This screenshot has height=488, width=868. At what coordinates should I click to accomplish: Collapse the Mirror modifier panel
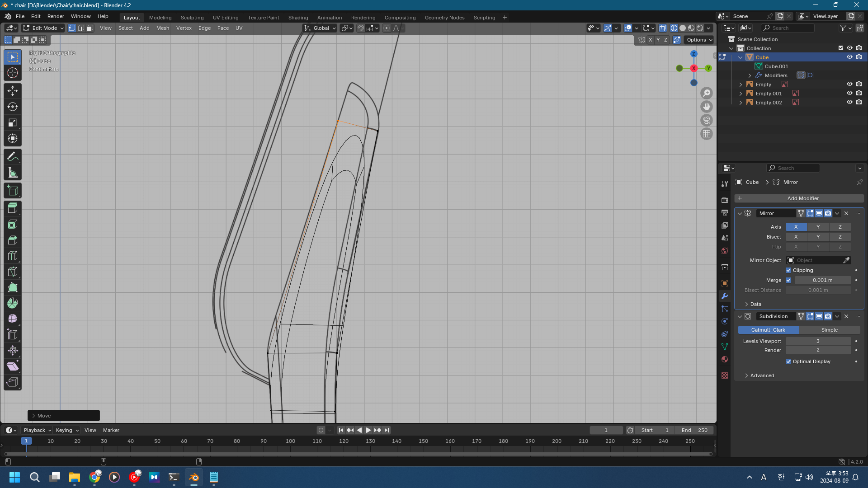tap(740, 213)
